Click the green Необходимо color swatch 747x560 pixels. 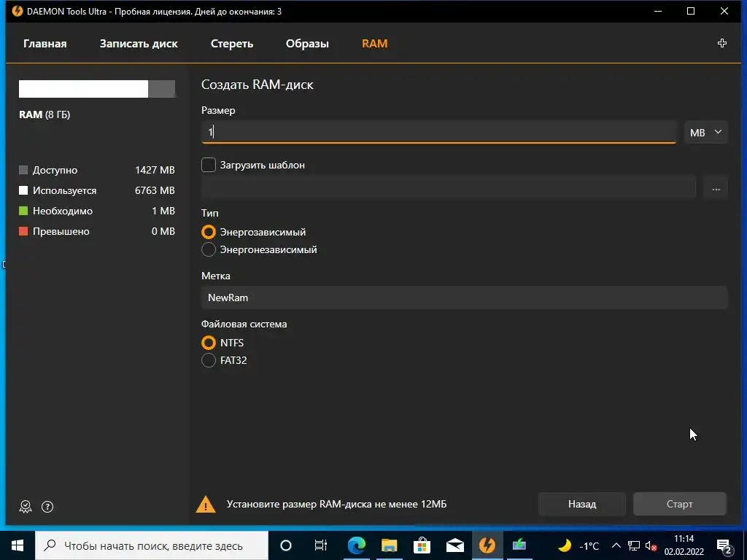[x=23, y=211]
